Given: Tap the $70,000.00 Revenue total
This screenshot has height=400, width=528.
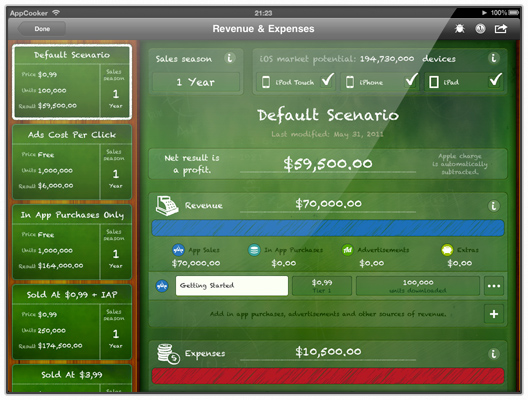Looking at the screenshot, I should click(328, 204).
